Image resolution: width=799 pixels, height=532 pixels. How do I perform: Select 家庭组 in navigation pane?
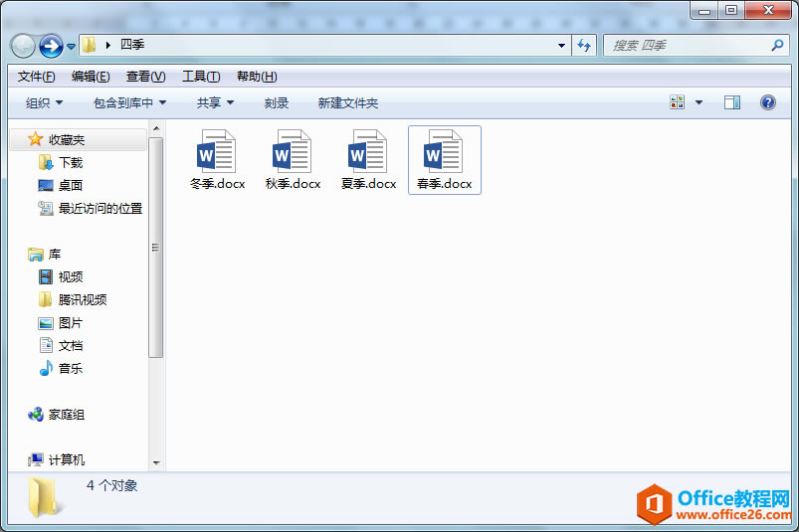67,415
